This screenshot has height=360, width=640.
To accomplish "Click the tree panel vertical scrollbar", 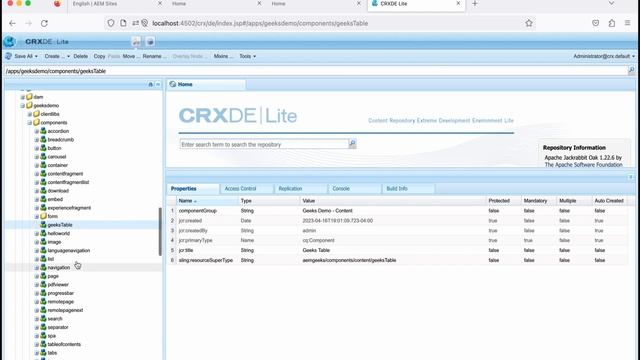I will pos(160,231).
